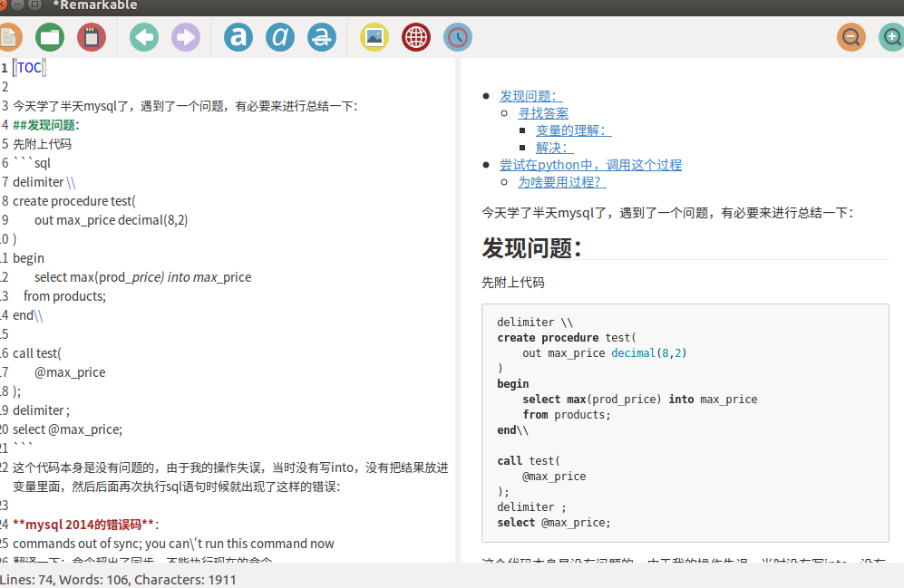
Task: Apply bold formatting
Action: click(238, 37)
